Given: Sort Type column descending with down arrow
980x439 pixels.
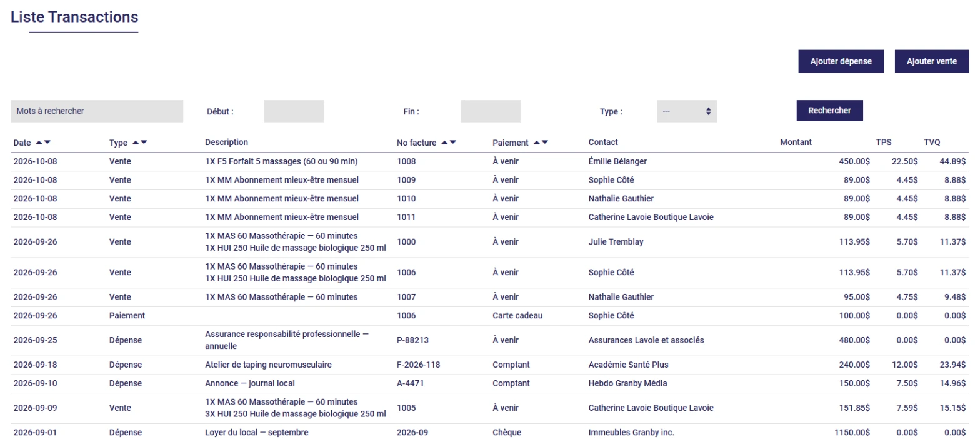Looking at the screenshot, I should (x=144, y=143).
